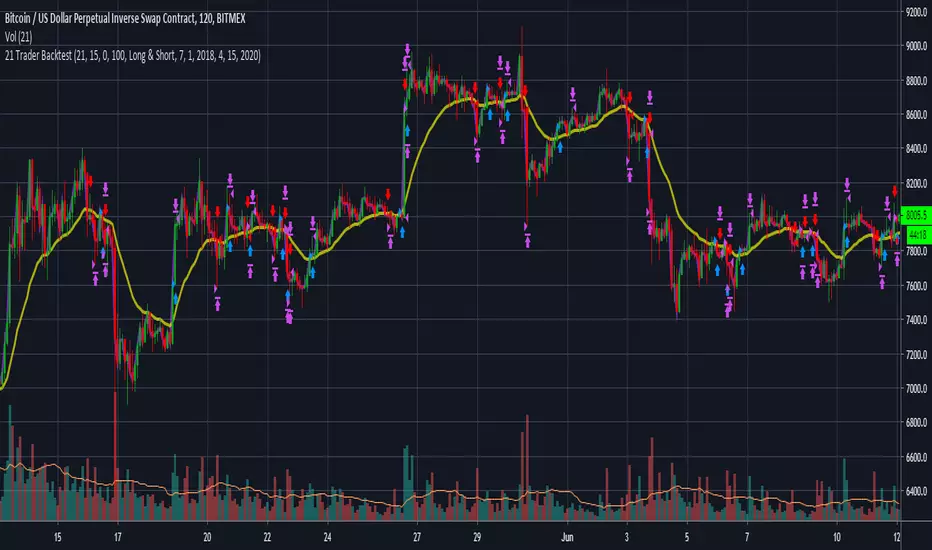Screen dimensions: 932x550
Task: Click the 6800.0 price axis label
Action: [x=916, y=423]
